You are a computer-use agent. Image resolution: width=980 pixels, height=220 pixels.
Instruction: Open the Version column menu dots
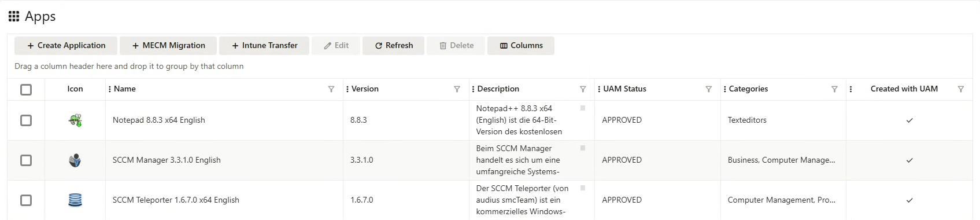(x=347, y=89)
